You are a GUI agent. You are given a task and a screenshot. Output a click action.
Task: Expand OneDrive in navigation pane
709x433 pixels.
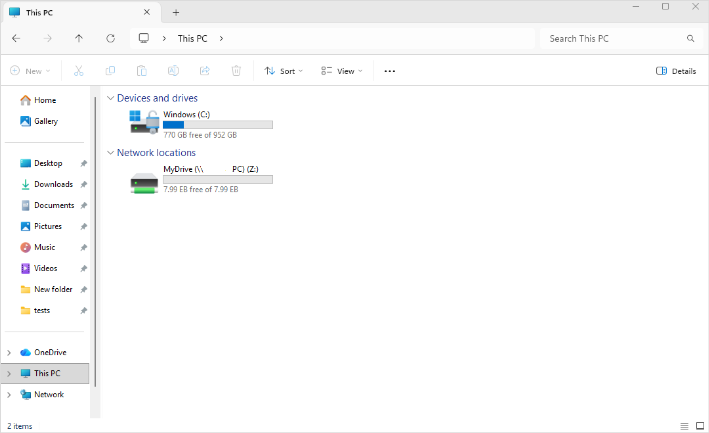coord(9,353)
